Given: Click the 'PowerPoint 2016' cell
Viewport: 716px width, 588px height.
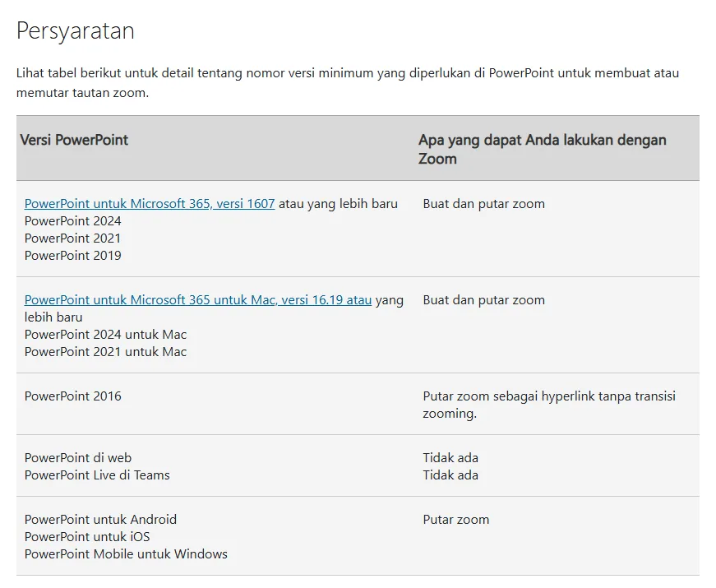Looking at the screenshot, I should (72, 396).
